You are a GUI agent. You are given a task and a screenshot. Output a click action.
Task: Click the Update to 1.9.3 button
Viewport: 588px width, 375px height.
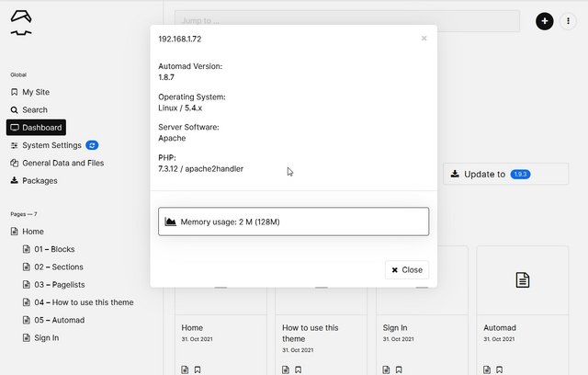coord(505,174)
